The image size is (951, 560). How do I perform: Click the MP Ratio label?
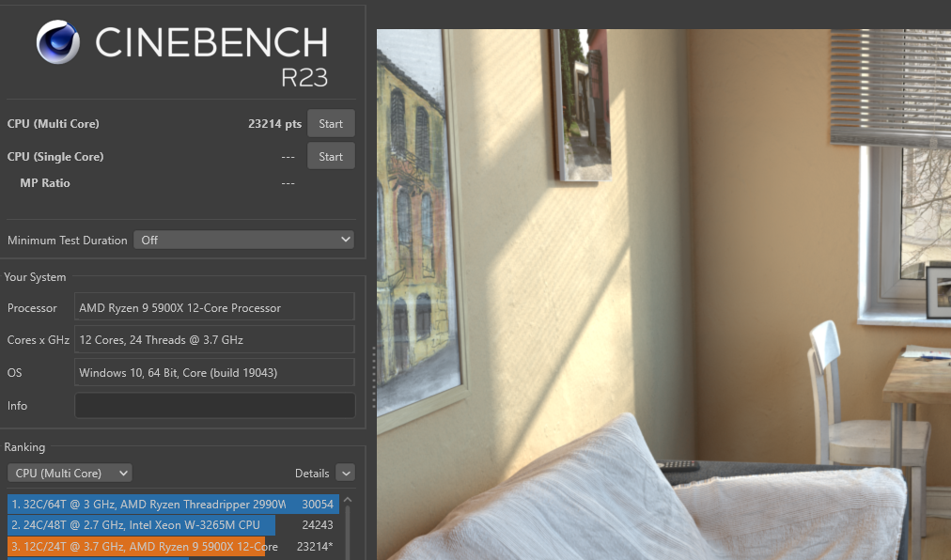(45, 183)
